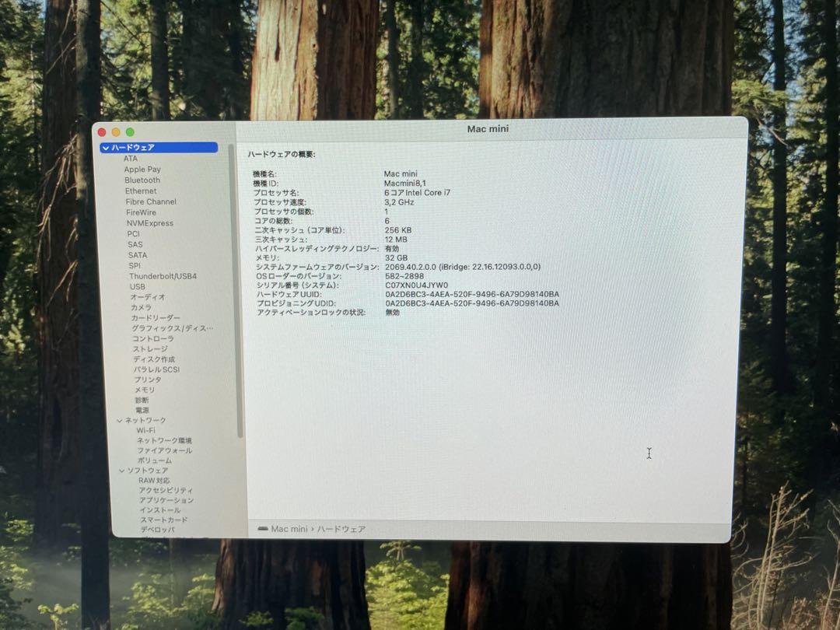Collapse the ハードウェア section chevron
The width and height of the screenshot is (840, 630).
pyautogui.click(x=106, y=148)
